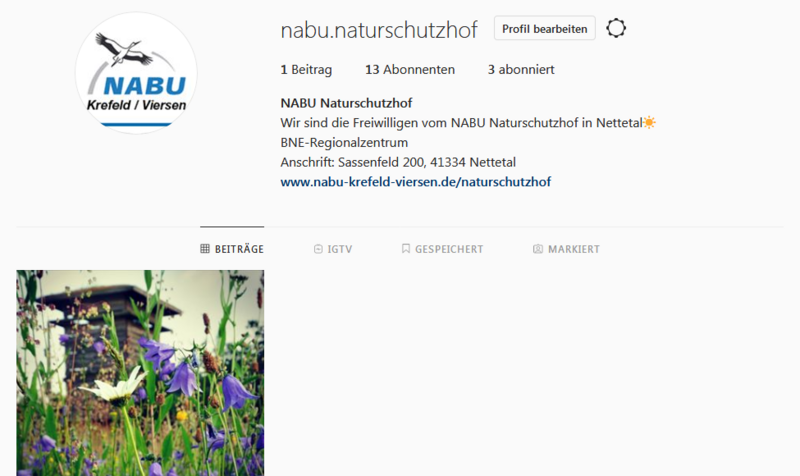This screenshot has height=476, width=800.
Task: Open the settings gear icon
Action: pos(616,28)
